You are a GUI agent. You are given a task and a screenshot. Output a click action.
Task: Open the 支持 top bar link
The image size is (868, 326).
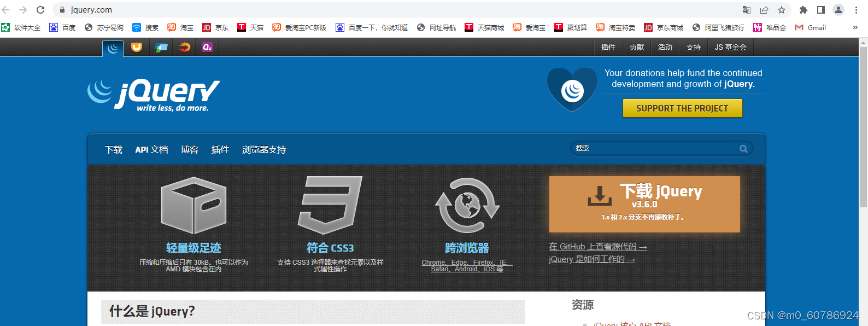[694, 47]
